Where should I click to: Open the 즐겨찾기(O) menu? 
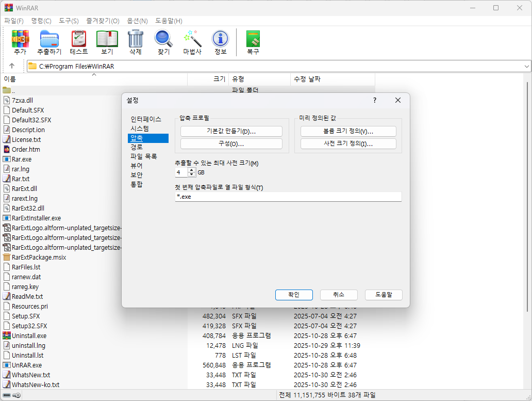(x=103, y=21)
